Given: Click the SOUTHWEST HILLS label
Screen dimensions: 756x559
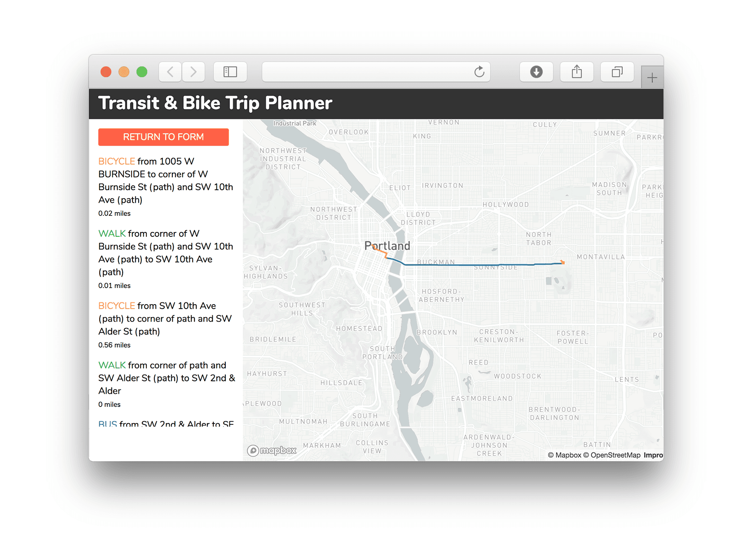Looking at the screenshot, I should (x=302, y=309).
